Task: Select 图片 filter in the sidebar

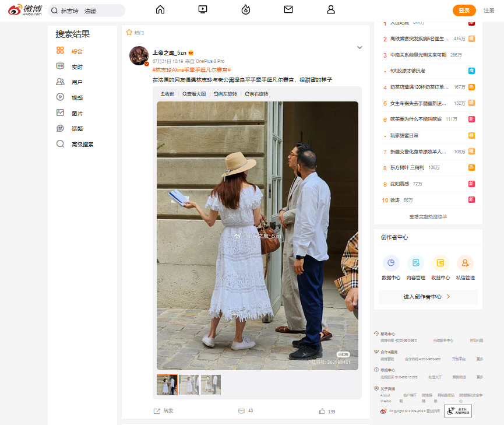Action: pyautogui.click(x=76, y=113)
